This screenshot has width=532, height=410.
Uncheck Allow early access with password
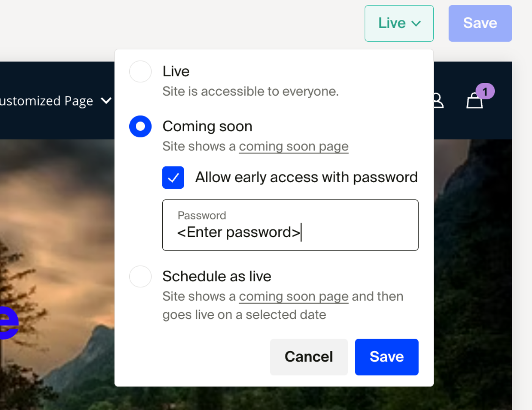click(x=173, y=177)
